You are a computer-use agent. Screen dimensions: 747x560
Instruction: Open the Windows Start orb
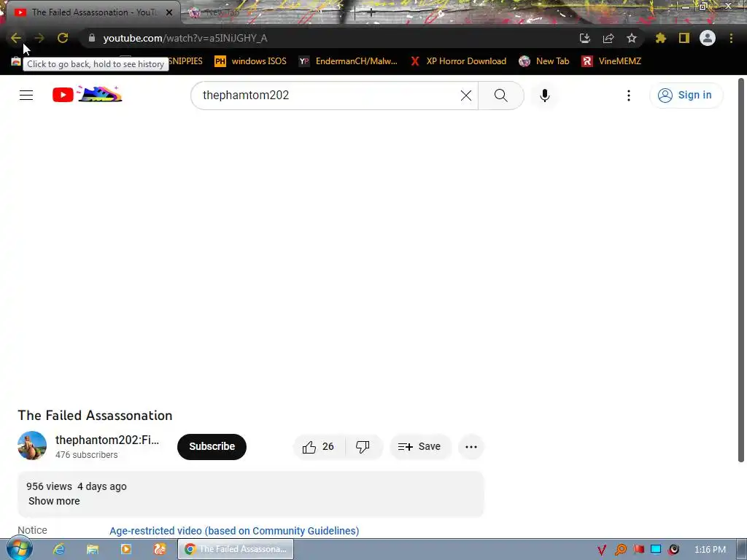19,548
